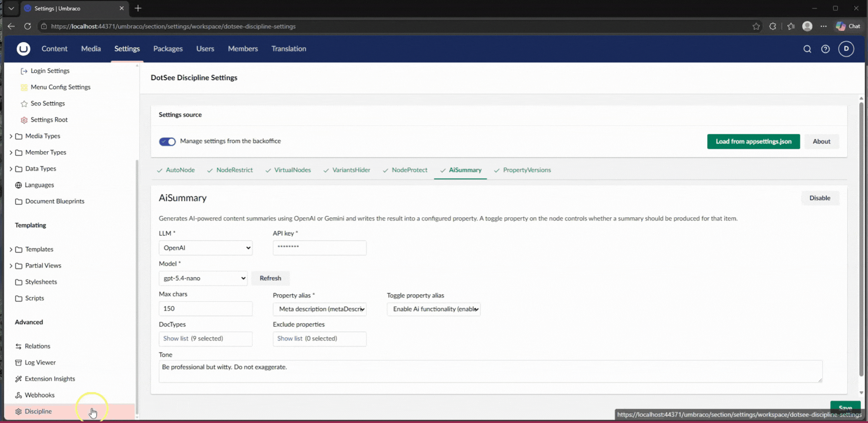
Task: Open the help question-mark icon
Action: tap(825, 49)
